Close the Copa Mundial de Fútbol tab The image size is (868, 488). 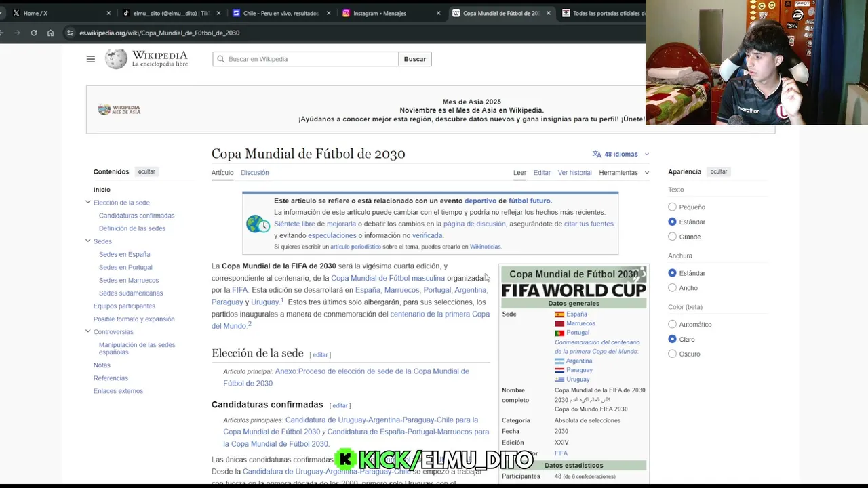coord(548,13)
